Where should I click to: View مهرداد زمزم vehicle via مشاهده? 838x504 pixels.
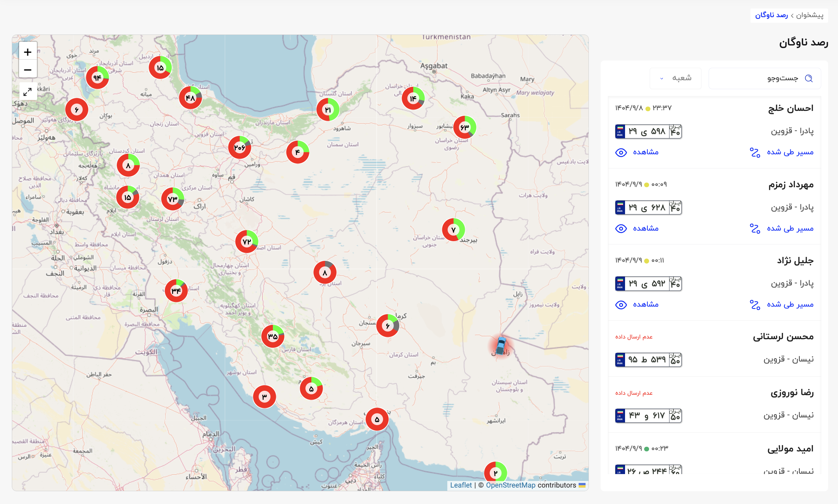(x=637, y=228)
